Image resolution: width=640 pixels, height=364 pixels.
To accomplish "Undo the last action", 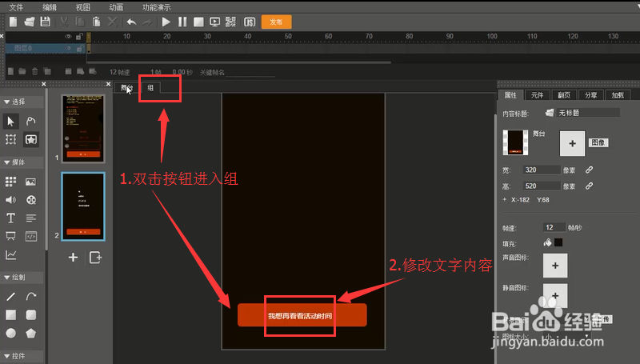I will 131,22.
